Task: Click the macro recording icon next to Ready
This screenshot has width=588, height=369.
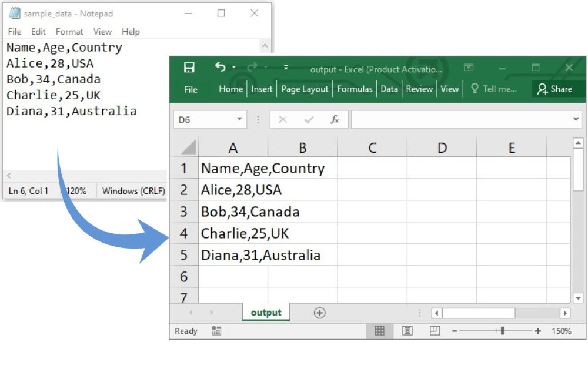Action: click(x=215, y=331)
